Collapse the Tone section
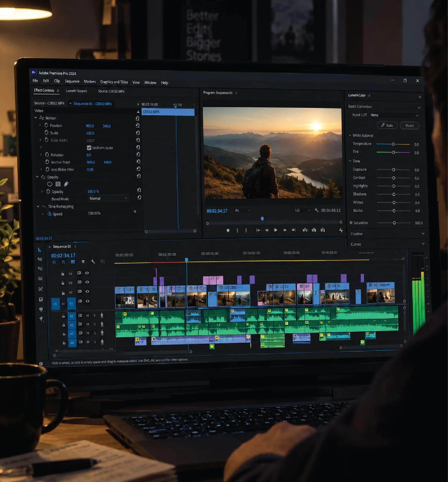The image size is (448, 482). point(350,161)
